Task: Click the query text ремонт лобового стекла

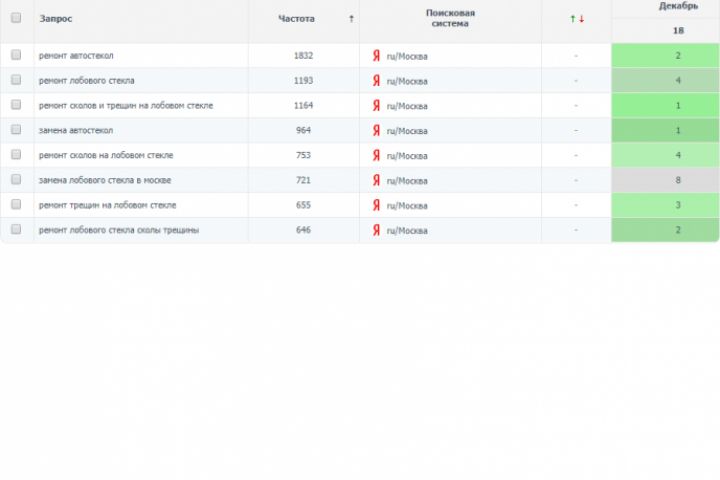Action: pos(86,80)
